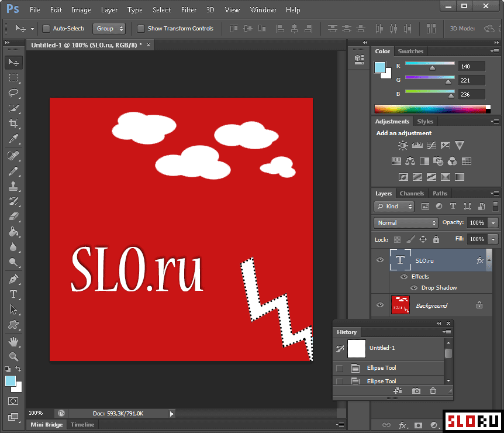Switch to the Styles tab

[425, 121]
